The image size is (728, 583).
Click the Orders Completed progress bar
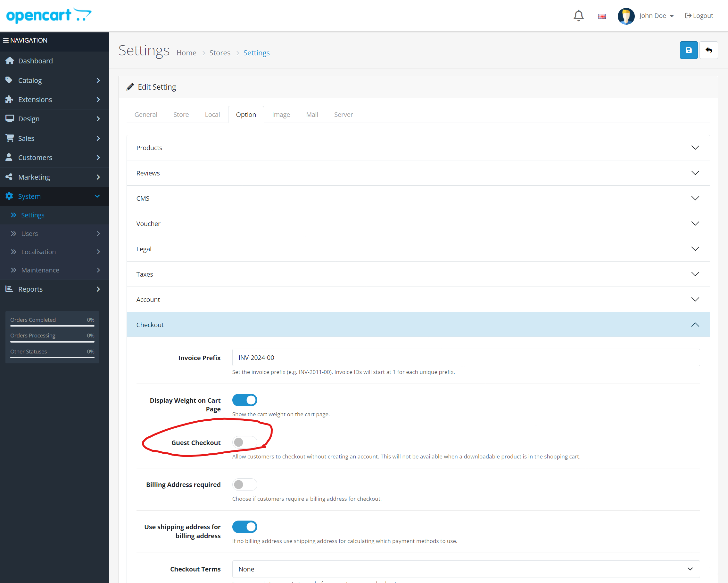tap(52, 326)
